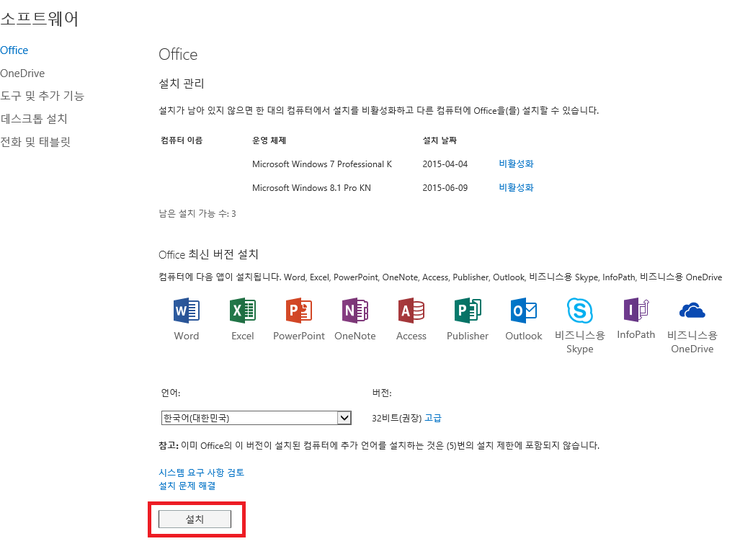The width and height of the screenshot is (740, 549).
Task: Click the Excel app icon
Action: pos(243,311)
